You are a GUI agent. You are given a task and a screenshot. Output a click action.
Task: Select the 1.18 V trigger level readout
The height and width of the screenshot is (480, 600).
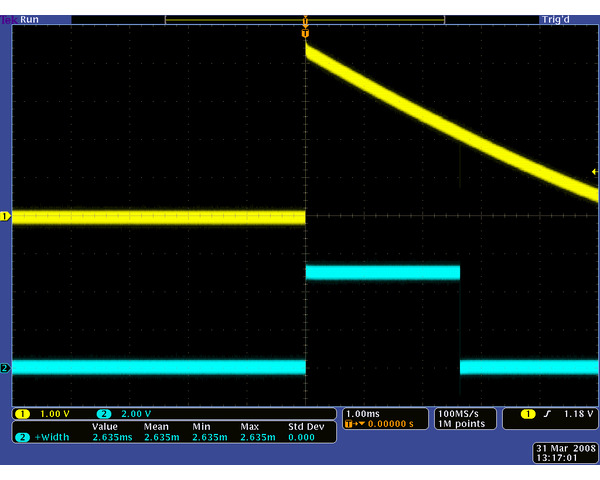[x=577, y=413]
